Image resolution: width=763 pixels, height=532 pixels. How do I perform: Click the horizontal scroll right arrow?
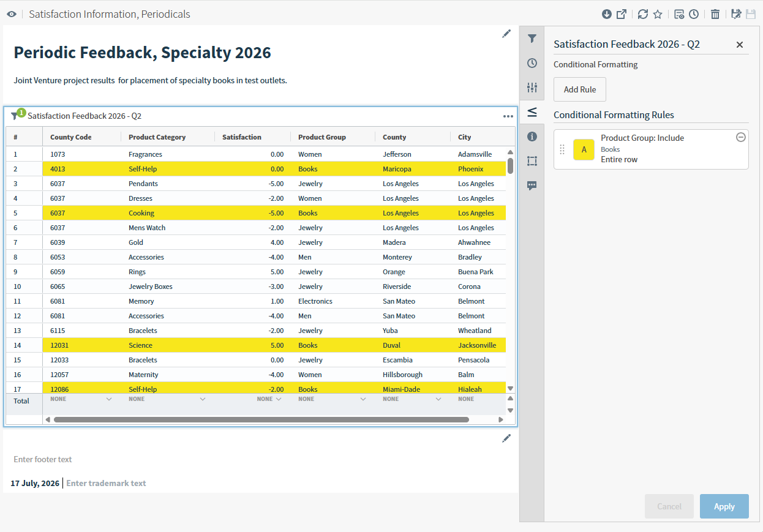pos(500,419)
